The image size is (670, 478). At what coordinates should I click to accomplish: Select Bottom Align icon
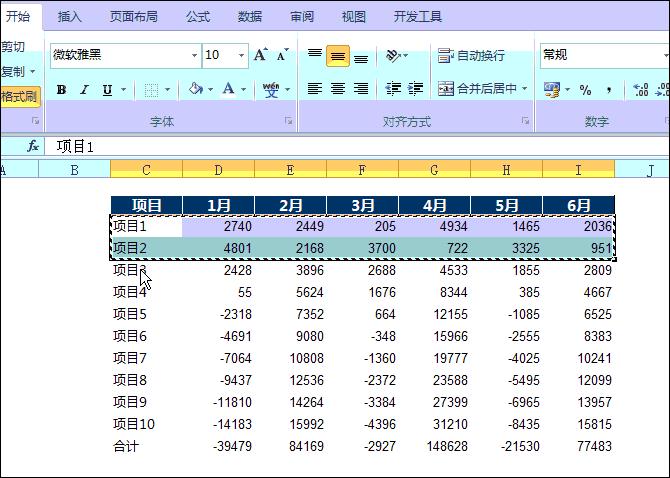click(x=361, y=57)
